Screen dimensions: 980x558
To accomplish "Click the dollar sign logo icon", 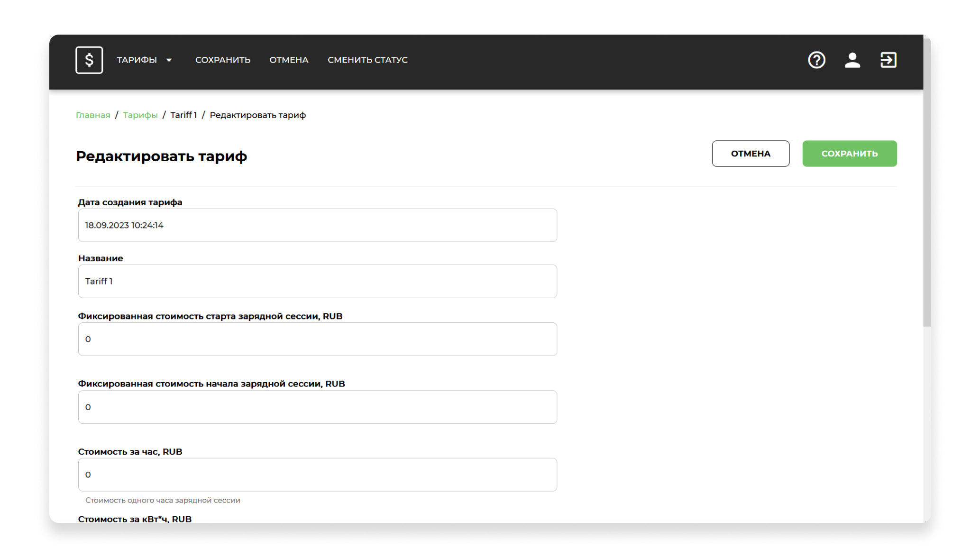I will [x=89, y=60].
